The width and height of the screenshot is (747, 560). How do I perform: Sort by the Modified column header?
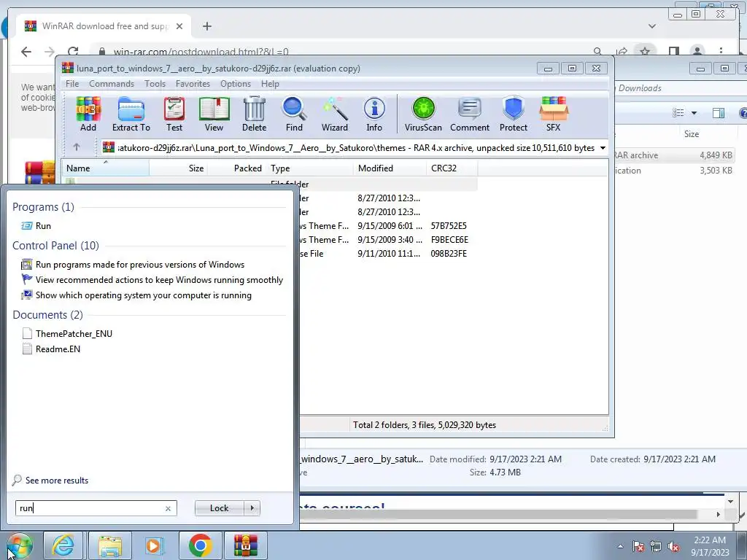click(x=390, y=168)
